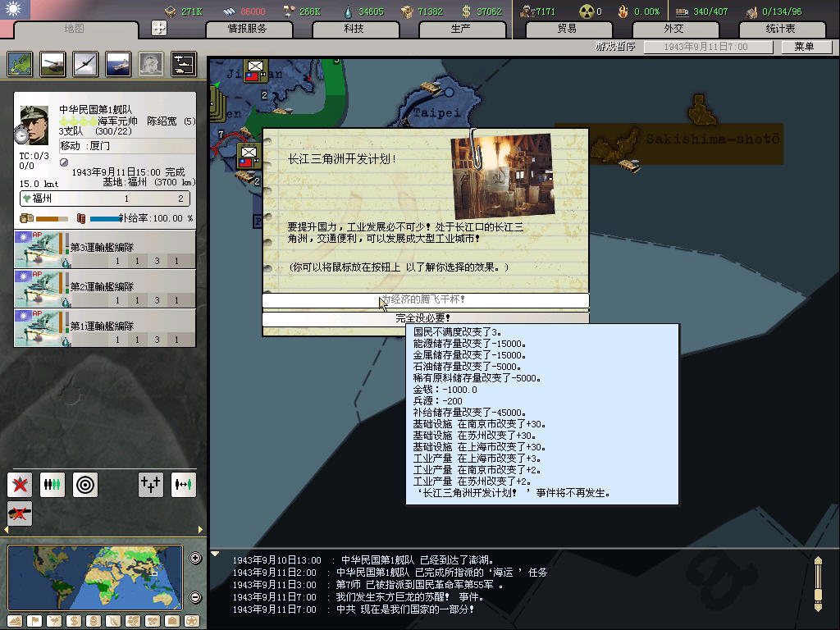Open the combined forces overview icon
Viewport: 840px width, 630px height.
tap(184, 64)
